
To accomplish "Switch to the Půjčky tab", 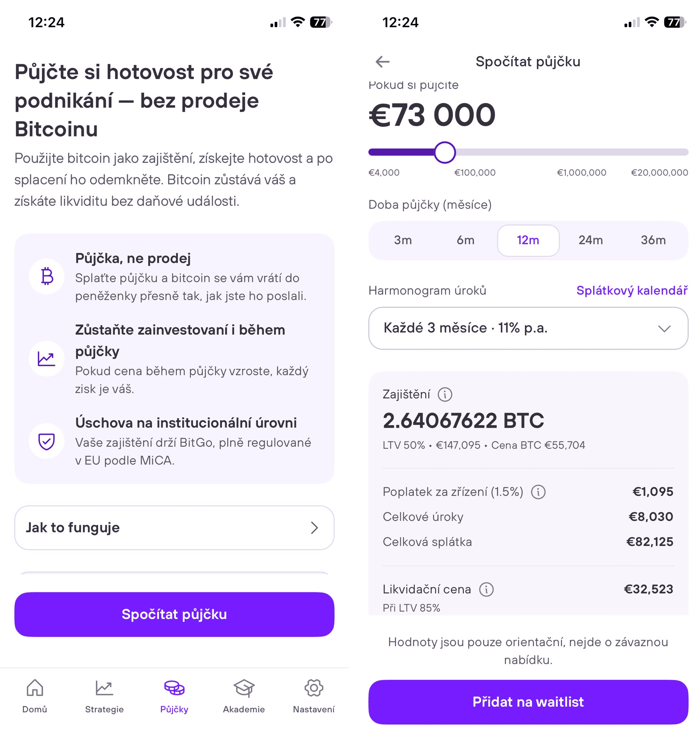I will tap(174, 696).
